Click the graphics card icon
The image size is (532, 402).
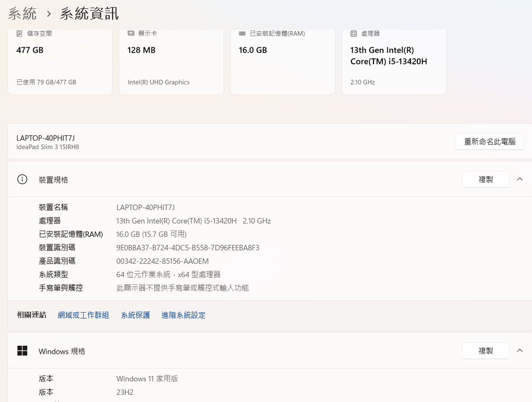point(131,33)
